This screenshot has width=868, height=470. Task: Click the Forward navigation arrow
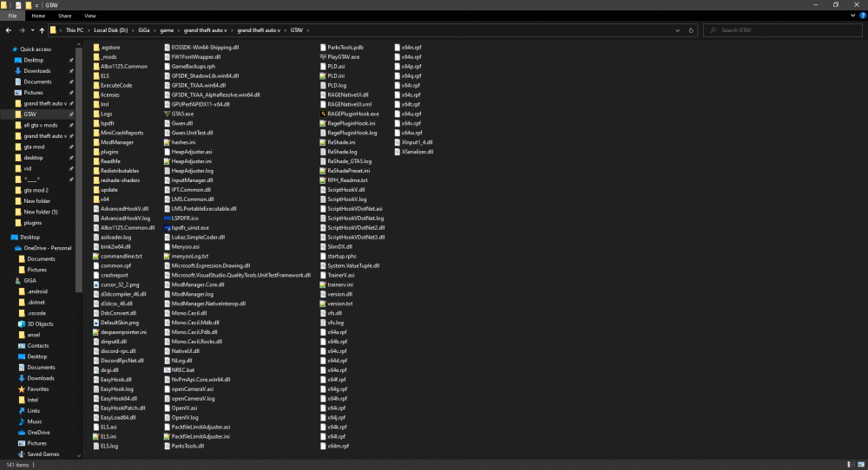coord(22,30)
